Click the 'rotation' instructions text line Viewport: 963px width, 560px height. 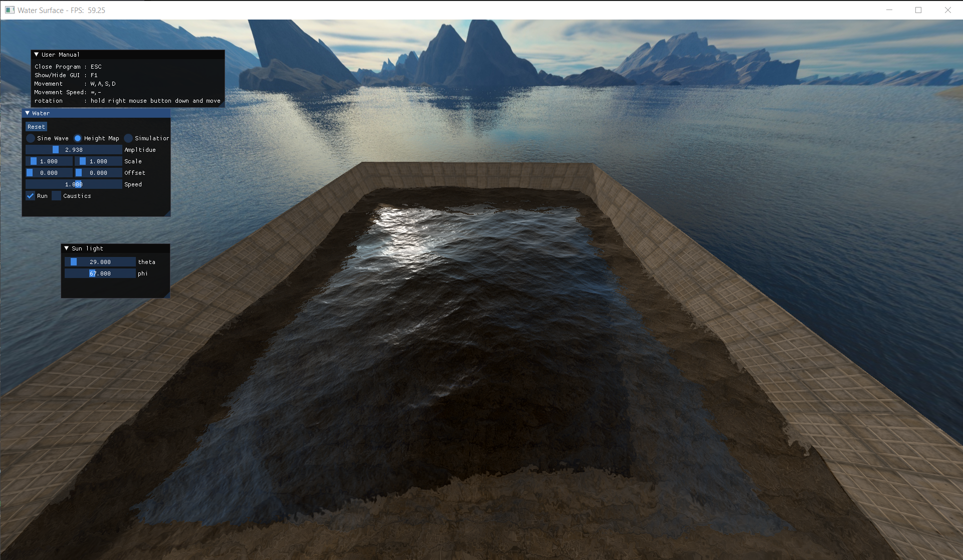[x=127, y=101]
